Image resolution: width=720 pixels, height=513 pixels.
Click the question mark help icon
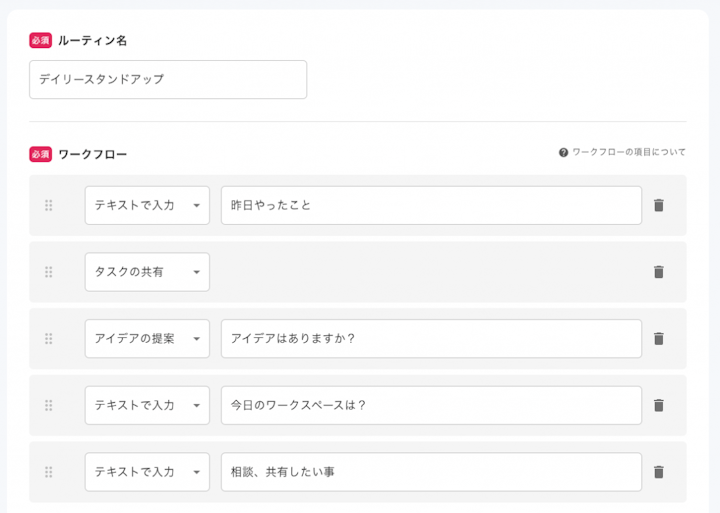point(563,153)
